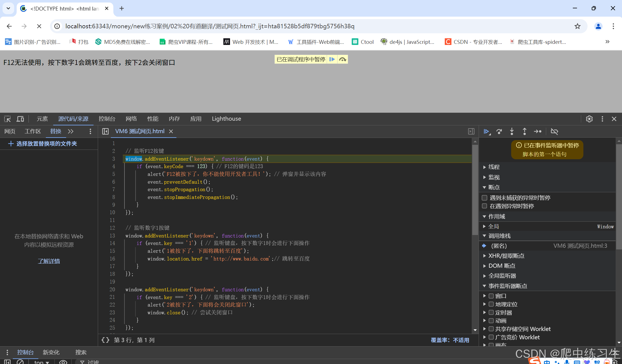Resume script execution in debugger toolbar
Screen dimensions: 622x364
point(486,132)
